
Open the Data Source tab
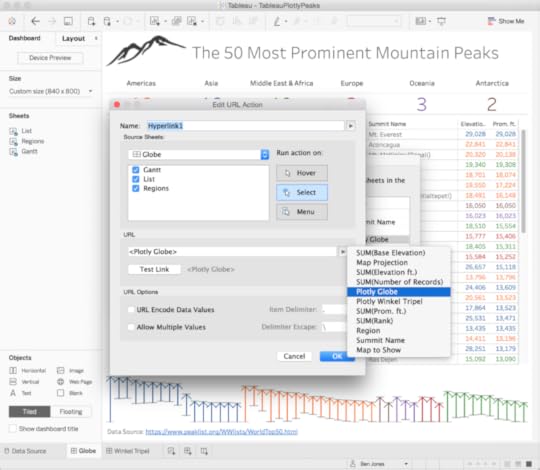(x=25, y=451)
